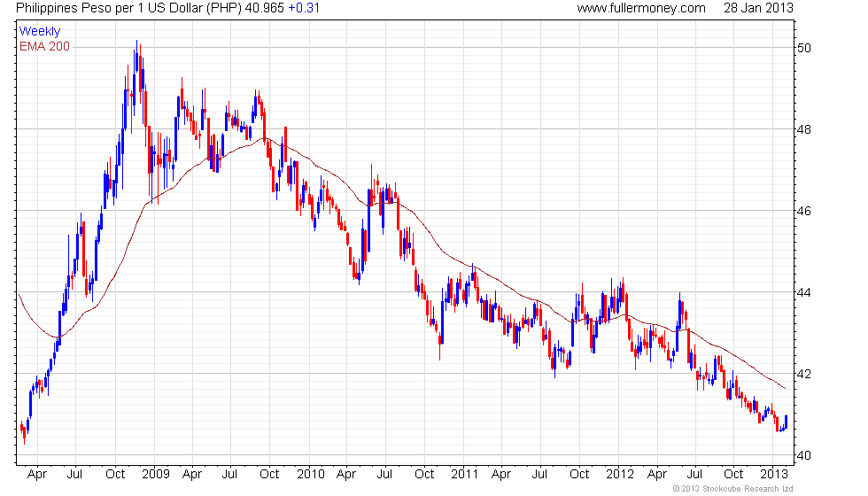Image resolution: width=868 pixels, height=496 pixels.
Task: Click the x-axis label 2010
Action: (311, 475)
